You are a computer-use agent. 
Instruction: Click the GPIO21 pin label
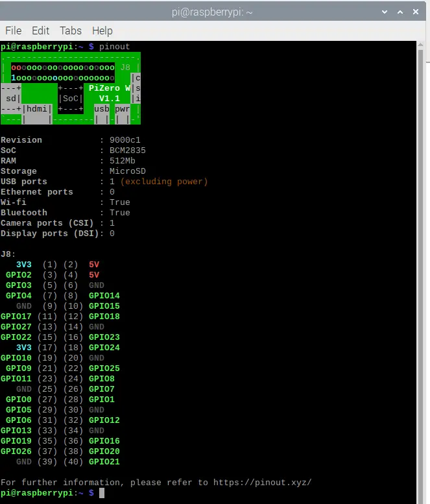pos(104,462)
